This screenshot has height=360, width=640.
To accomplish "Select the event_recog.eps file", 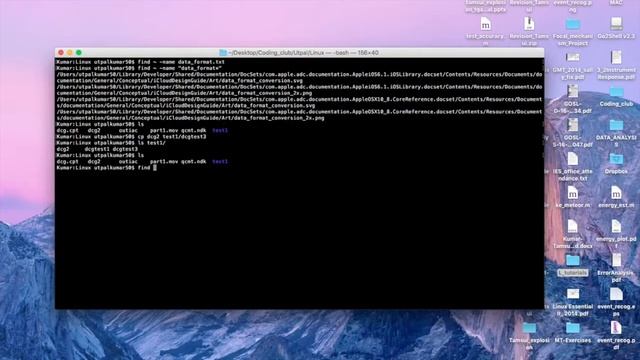I will point(616,294).
